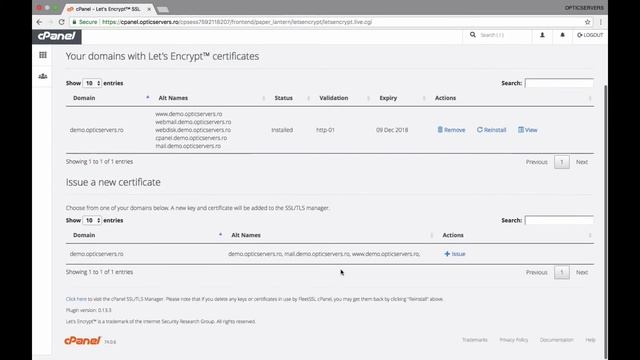Click Previous in issue table pagination
The width and height of the screenshot is (640, 360).
click(536, 272)
